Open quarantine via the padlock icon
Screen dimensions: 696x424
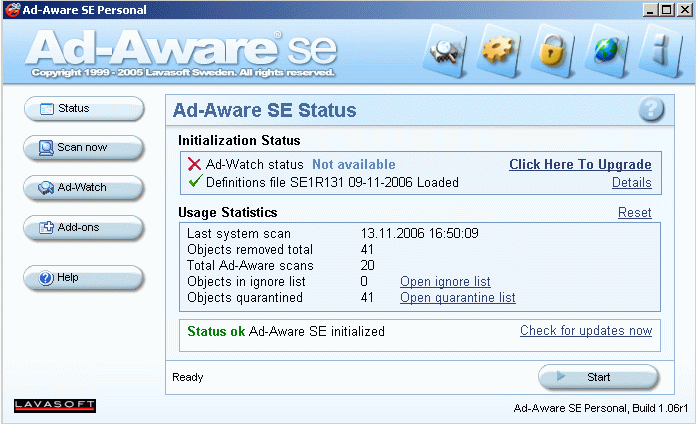point(552,51)
